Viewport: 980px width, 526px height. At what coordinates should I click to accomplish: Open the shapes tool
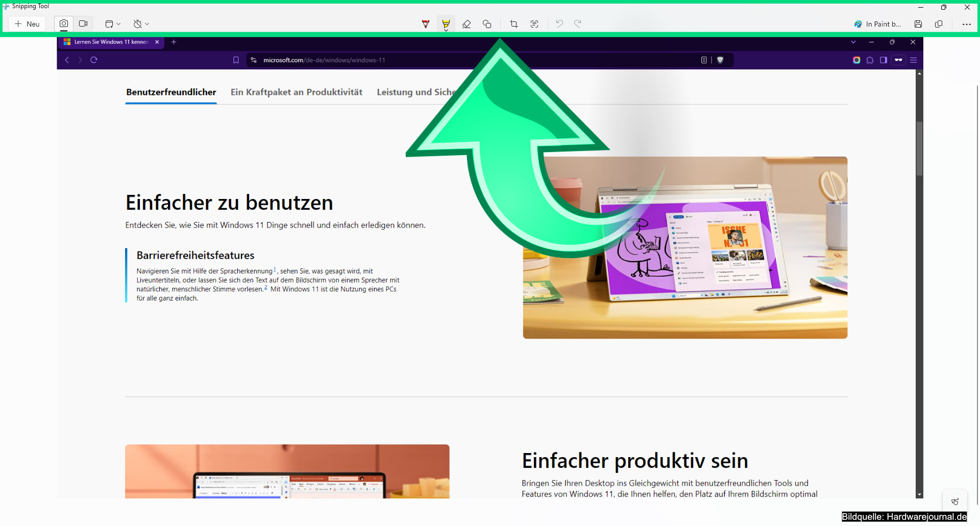point(487,24)
